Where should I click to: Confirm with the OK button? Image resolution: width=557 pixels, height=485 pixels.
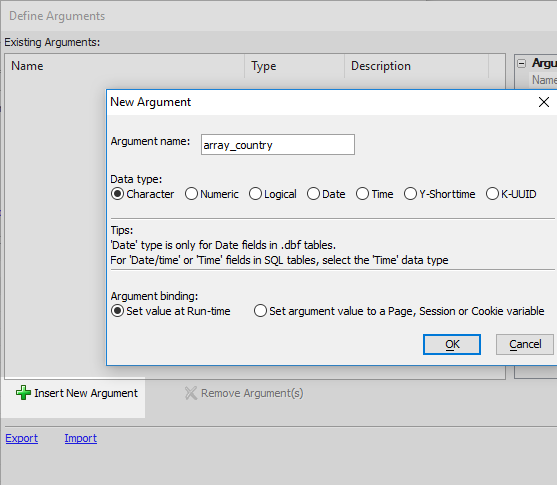pyautogui.click(x=452, y=344)
